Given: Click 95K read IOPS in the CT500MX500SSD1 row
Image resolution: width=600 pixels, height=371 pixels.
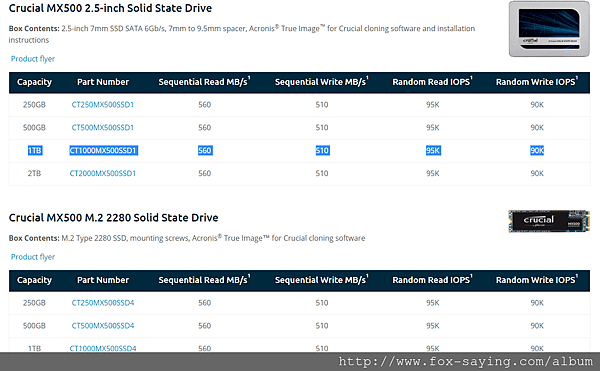Looking at the screenshot, I should [x=433, y=128].
